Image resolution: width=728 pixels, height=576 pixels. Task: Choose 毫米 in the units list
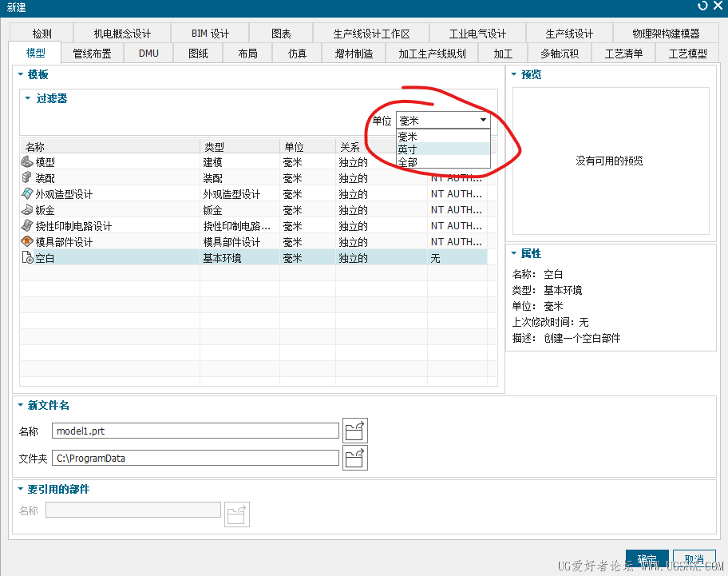[x=443, y=137]
